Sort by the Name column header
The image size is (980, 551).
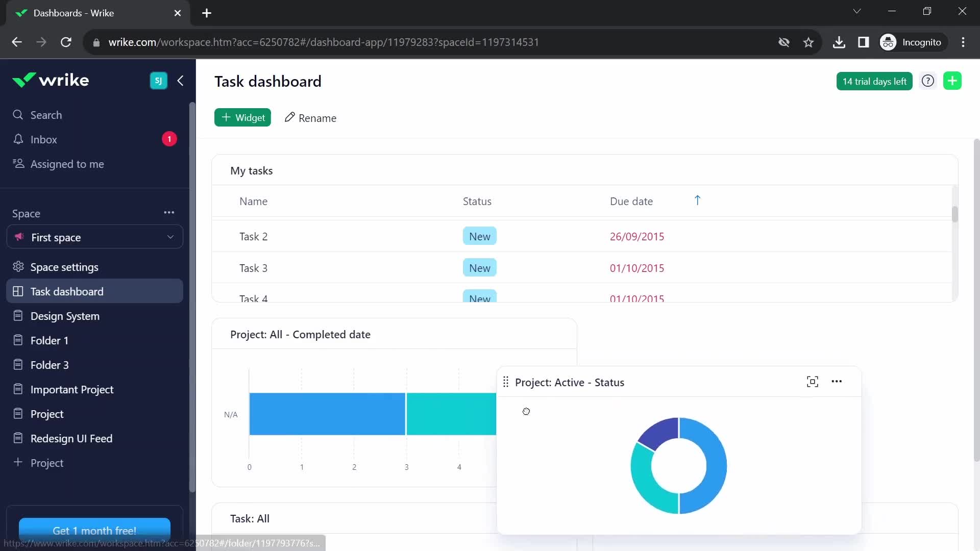(x=253, y=201)
